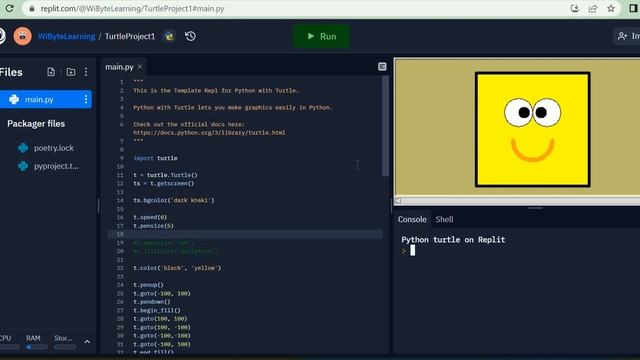The height and width of the screenshot is (360, 640).
Task: Click 'Python turtle on Replit' console text
Action: click(x=453, y=240)
